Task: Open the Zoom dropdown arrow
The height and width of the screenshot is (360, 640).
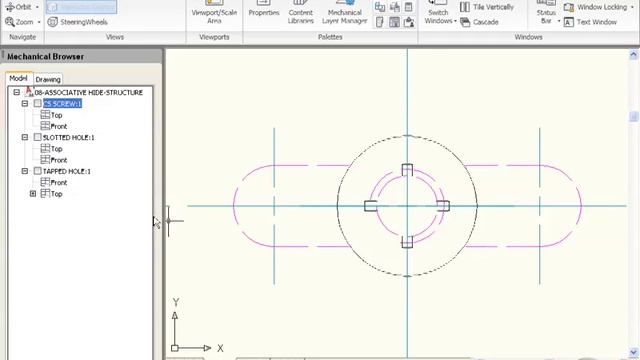Action: tap(39, 22)
